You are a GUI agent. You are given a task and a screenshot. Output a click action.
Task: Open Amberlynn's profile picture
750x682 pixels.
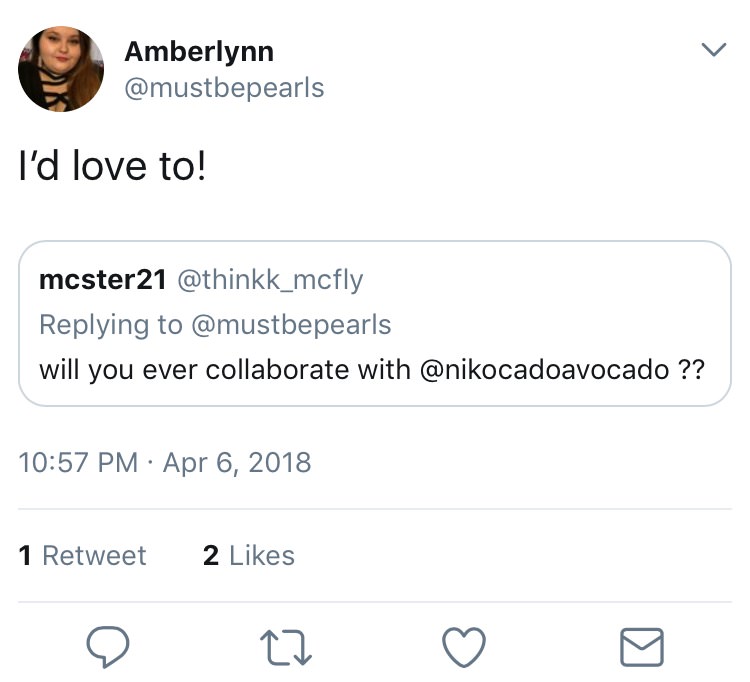coord(61,69)
